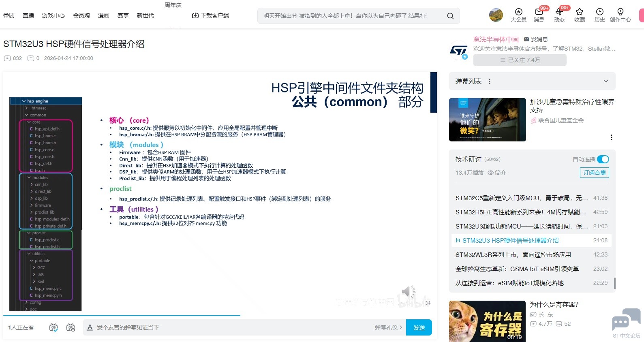The image size is (644, 342).
Task: Open the UNICEF children ad thumbnail
Action: 488,120
